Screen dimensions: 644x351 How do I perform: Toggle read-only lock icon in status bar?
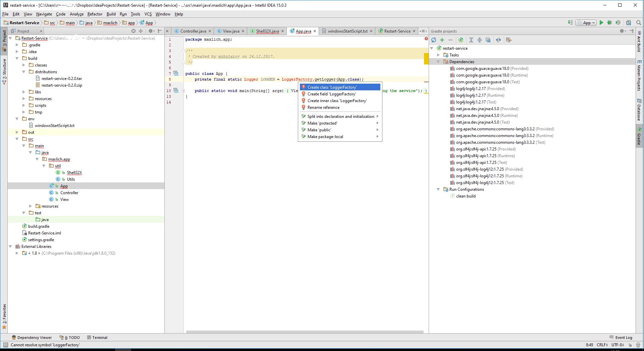tap(630, 345)
